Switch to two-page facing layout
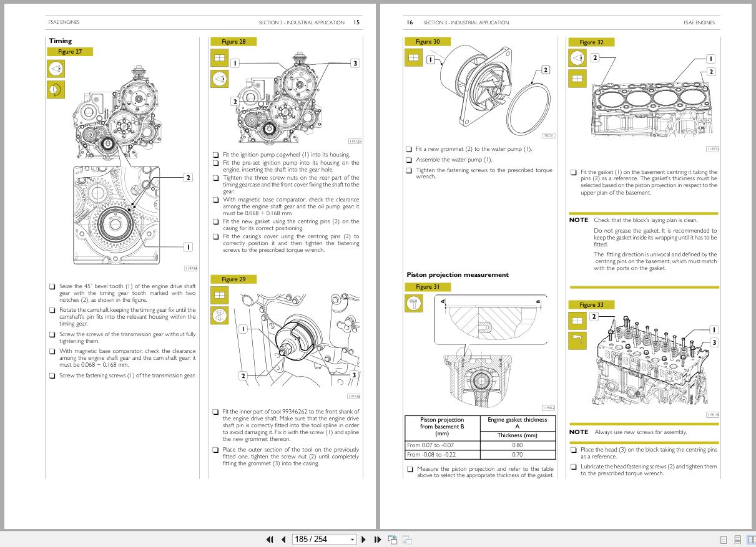 coord(751,540)
